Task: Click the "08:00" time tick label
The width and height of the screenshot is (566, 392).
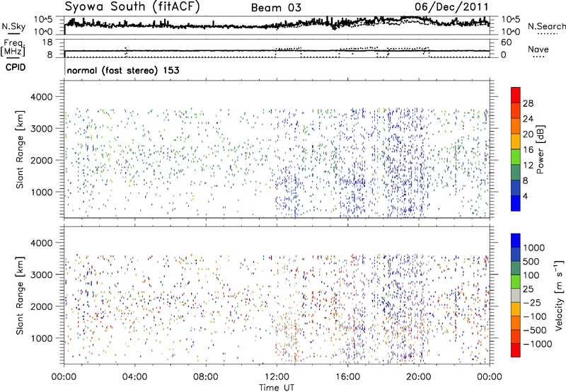Action: click(x=206, y=377)
